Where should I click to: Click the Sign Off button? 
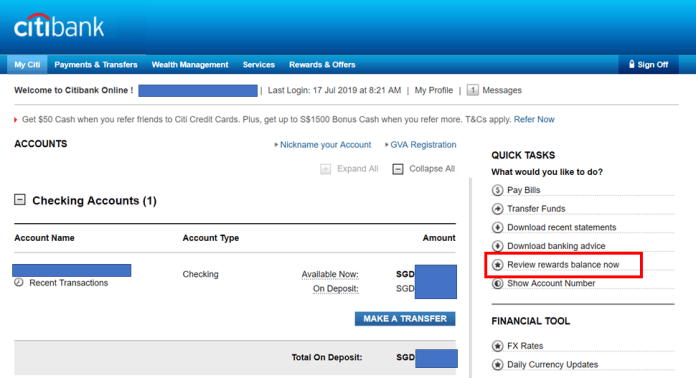[x=649, y=64]
